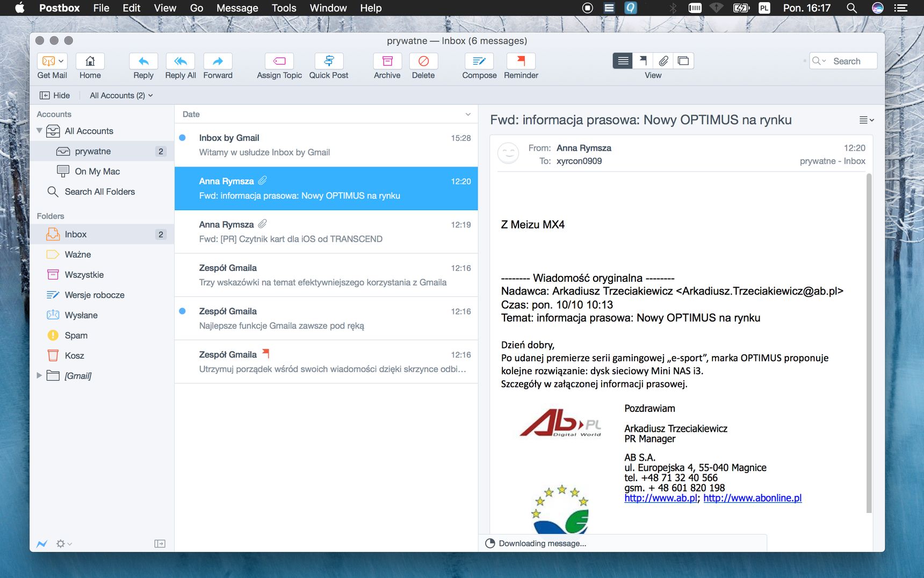Open the sidebar gear settings menu
The image size is (924, 578).
click(x=64, y=544)
